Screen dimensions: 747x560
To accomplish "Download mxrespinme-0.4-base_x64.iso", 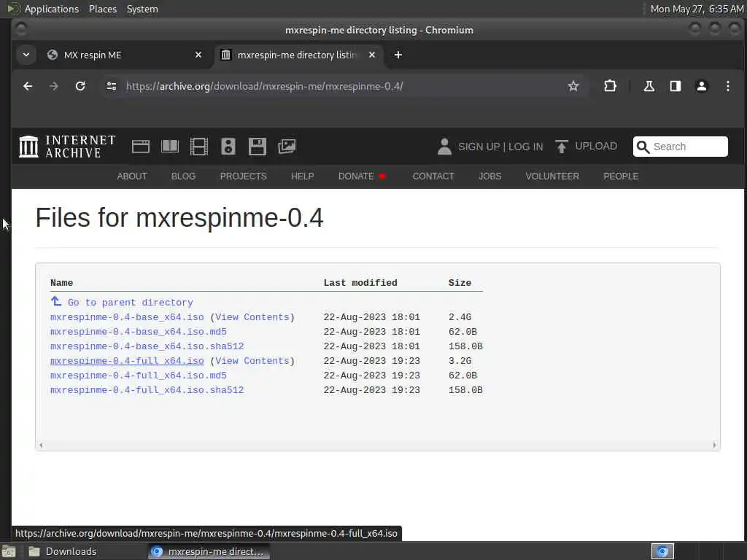I will coord(127,317).
